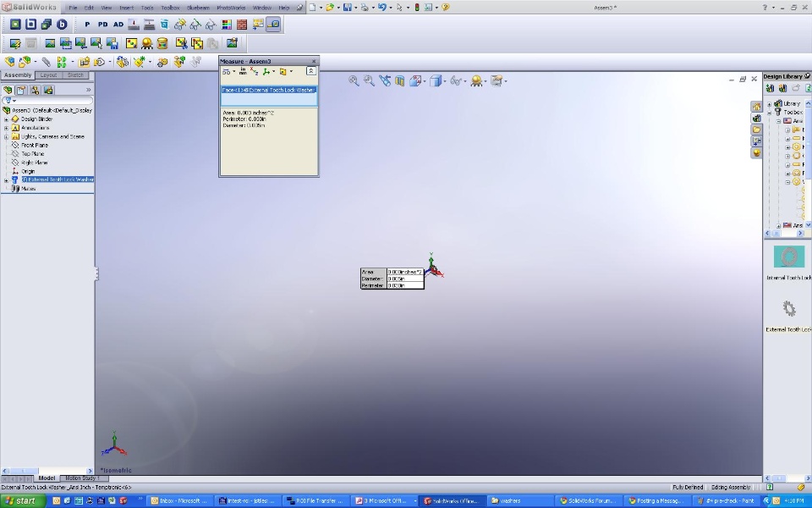Select Origin in feature tree
The height and width of the screenshot is (508, 812).
pyautogui.click(x=28, y=172)
